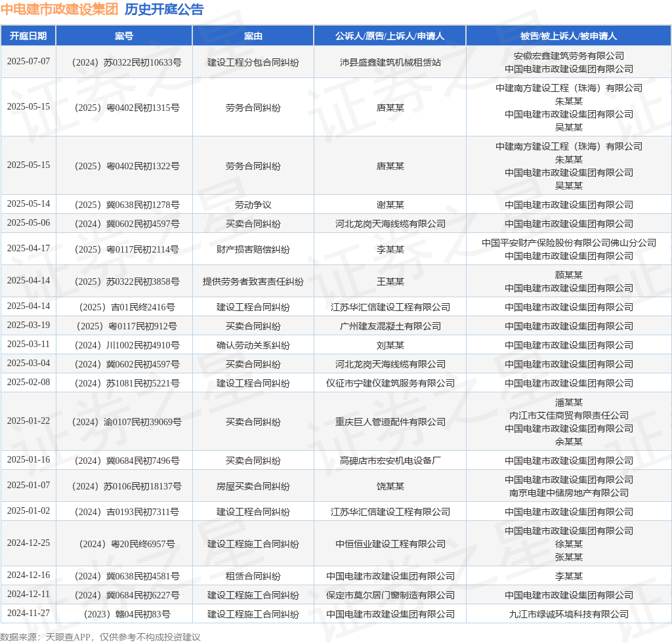The image size is (672, 643).
Task: Click plaintiff 刘某某
Action: (390, 345)
